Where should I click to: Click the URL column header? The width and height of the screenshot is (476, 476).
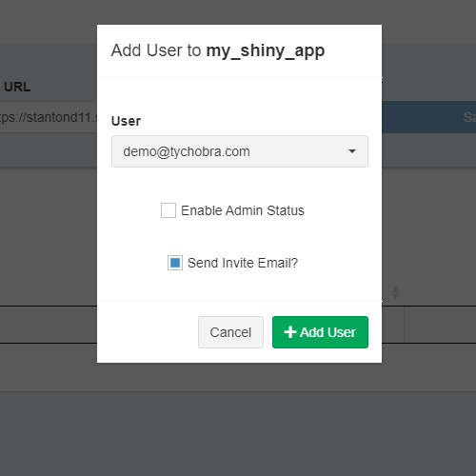17,87
